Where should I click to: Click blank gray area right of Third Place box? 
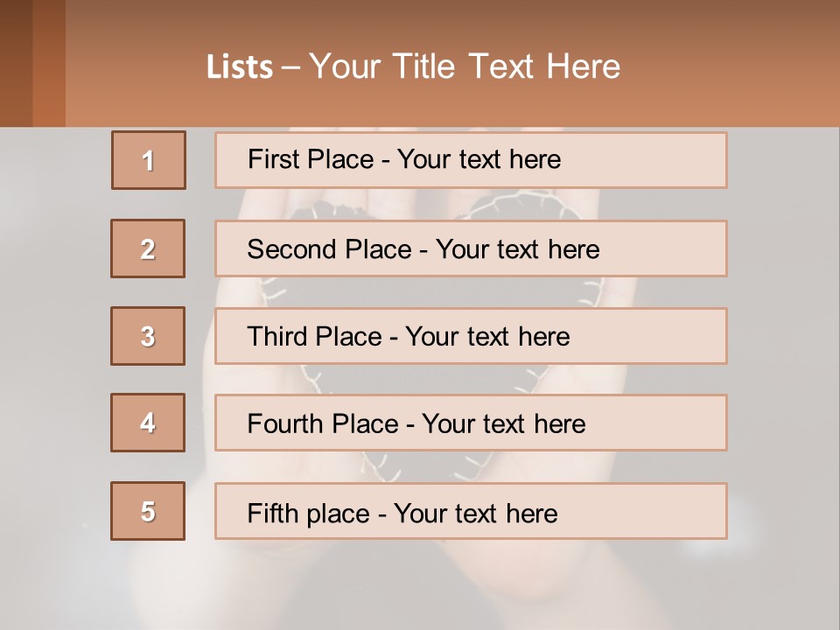(x=781, y=336)
